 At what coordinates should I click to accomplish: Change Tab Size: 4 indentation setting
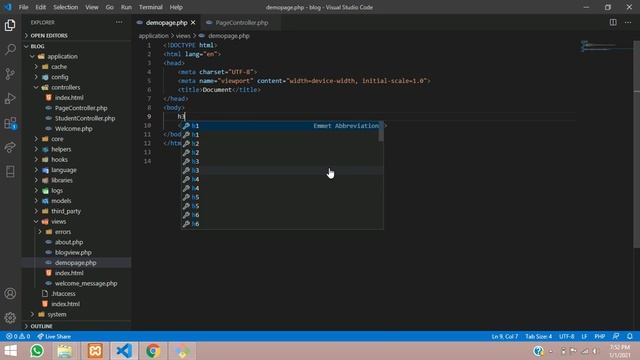point(538,336)
